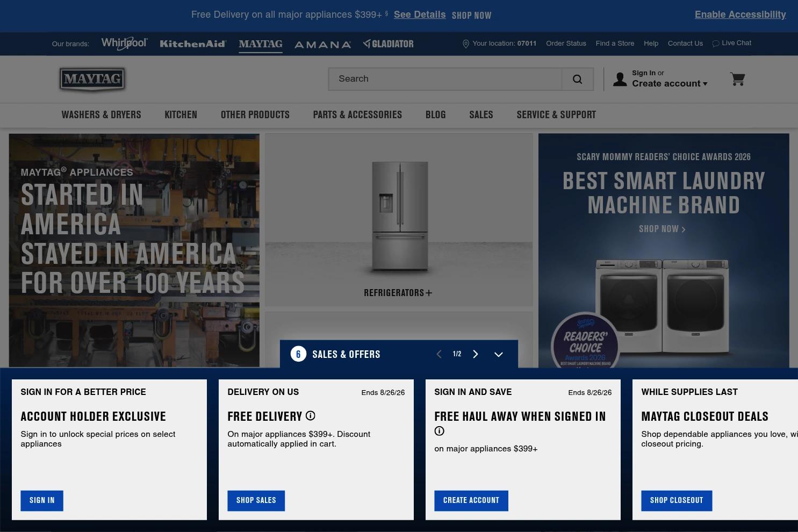Click the blue Sign In button
This screenshot has height=532, width=798.
(42, 501)
